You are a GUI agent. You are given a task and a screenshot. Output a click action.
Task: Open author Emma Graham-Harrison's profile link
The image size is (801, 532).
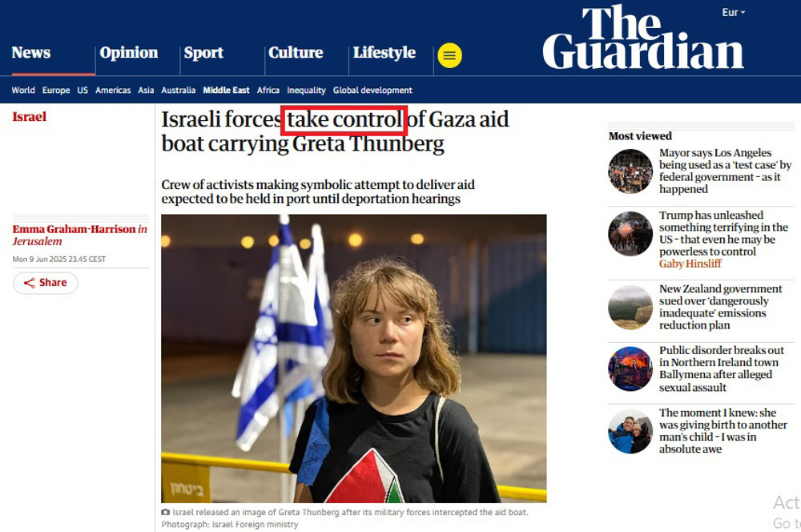(x=74, y=229)
